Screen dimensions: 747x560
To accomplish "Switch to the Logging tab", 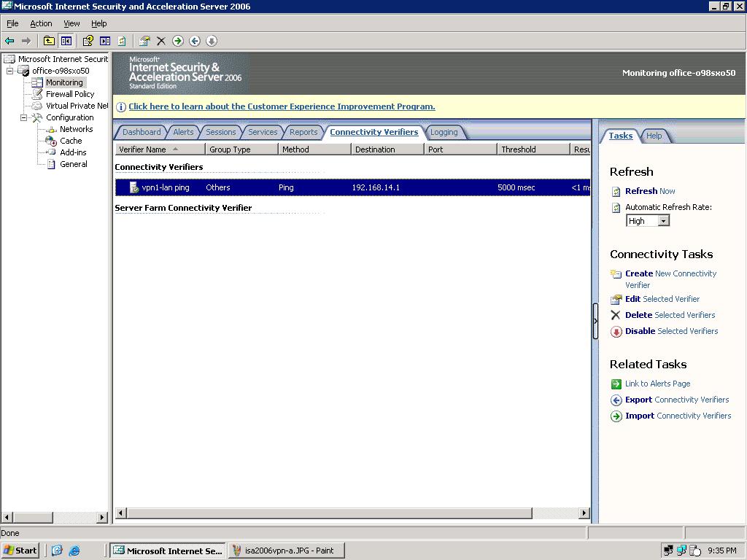I will [x=444, y=133].
